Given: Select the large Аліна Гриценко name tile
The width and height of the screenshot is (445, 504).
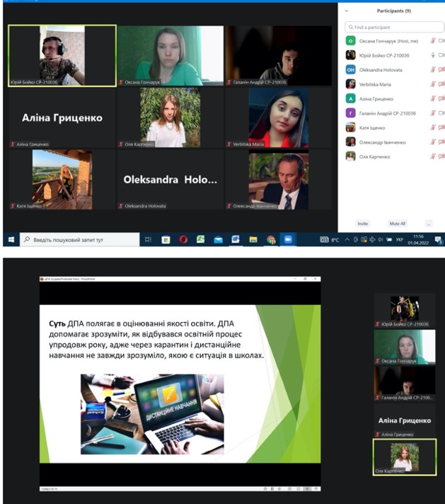Looking at the screenshot, I should tap(62, 118).
